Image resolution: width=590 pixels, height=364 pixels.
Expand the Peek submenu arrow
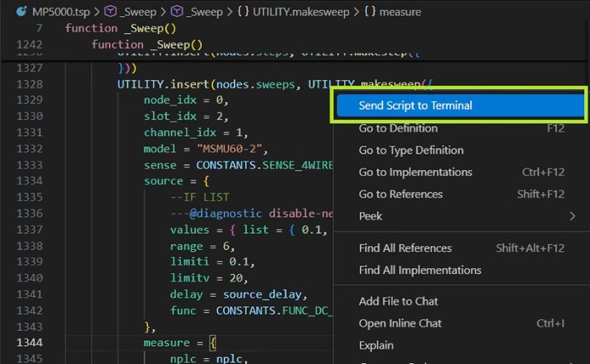tap(572, 216)
